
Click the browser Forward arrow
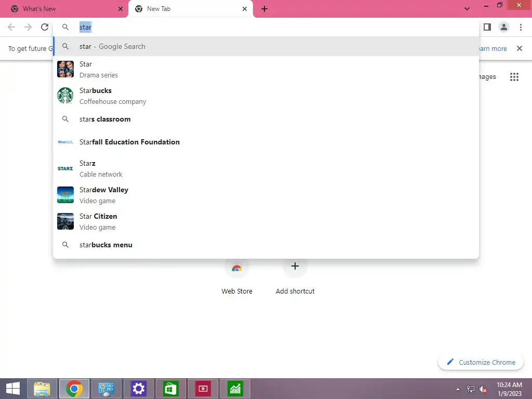(28, 27)
